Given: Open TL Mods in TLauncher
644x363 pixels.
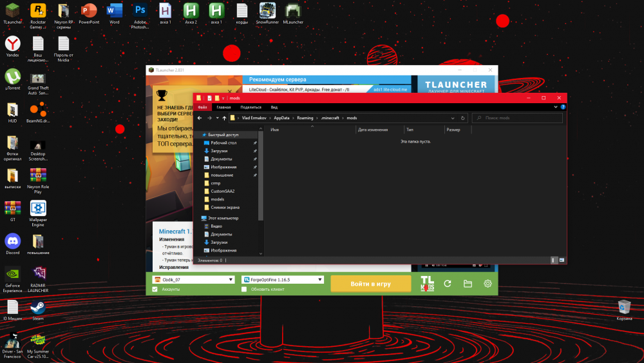Looking at the screenshot, I should pos(427,283).
